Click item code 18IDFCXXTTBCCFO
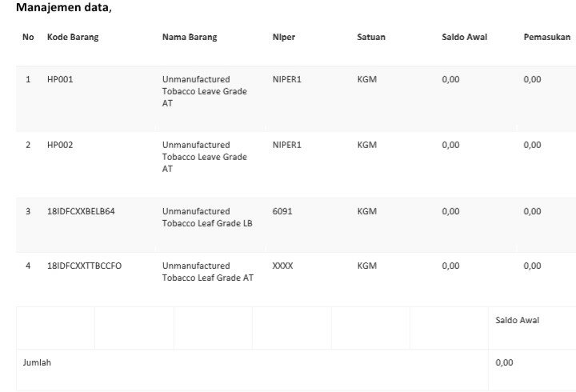Viewport: 576px width, 392px height. (x=84, y=266)
